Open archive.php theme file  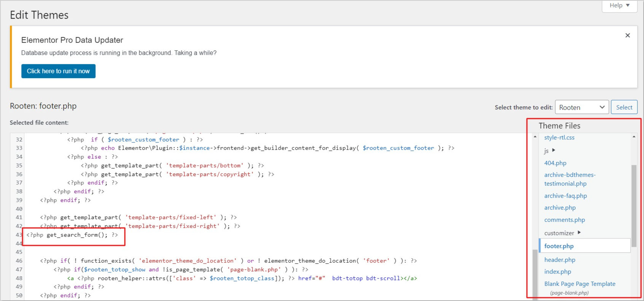point(560,208)
